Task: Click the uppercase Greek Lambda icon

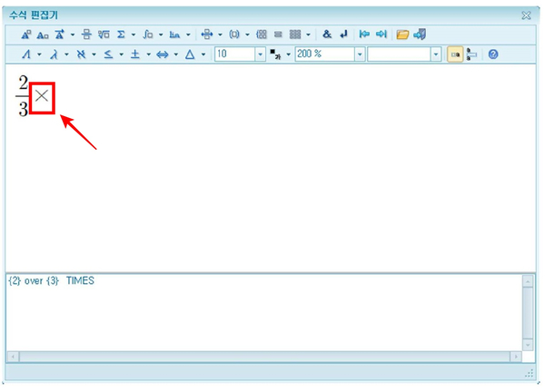Action: coord(26,54)
